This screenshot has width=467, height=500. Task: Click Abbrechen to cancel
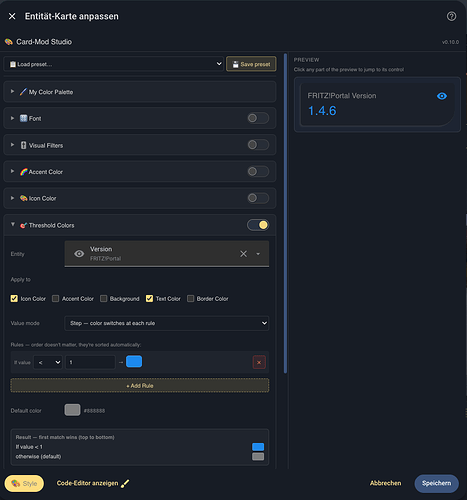click(x=386, y=483)
